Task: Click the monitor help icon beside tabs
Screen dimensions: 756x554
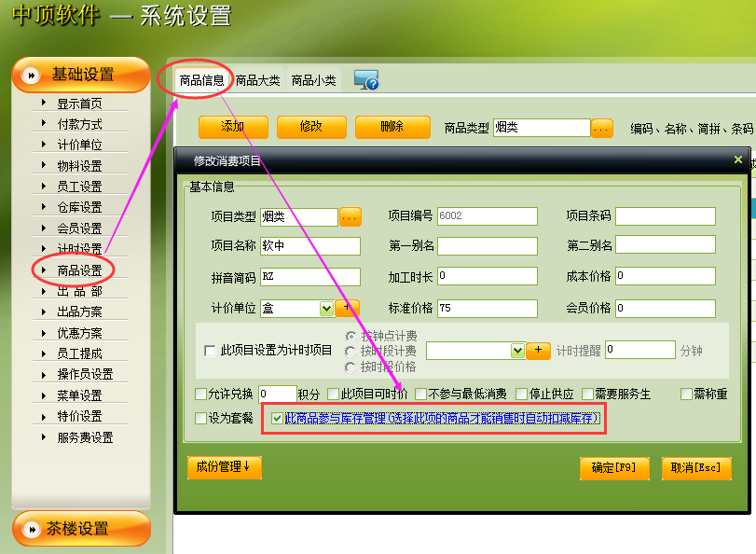Action: point(365,80)
